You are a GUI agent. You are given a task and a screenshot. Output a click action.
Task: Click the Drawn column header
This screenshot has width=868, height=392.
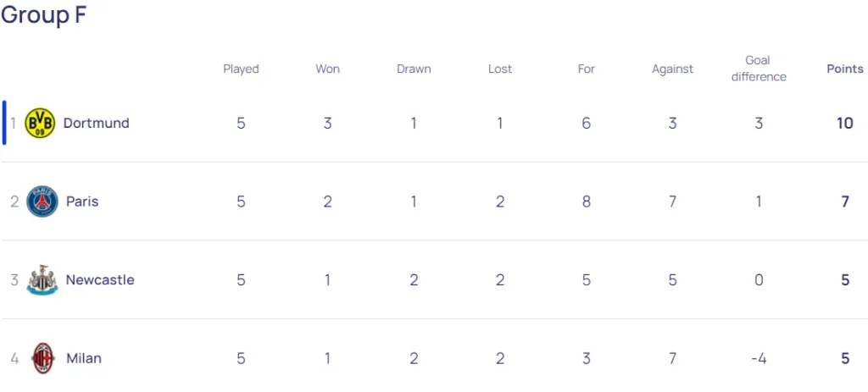point(414,69)
